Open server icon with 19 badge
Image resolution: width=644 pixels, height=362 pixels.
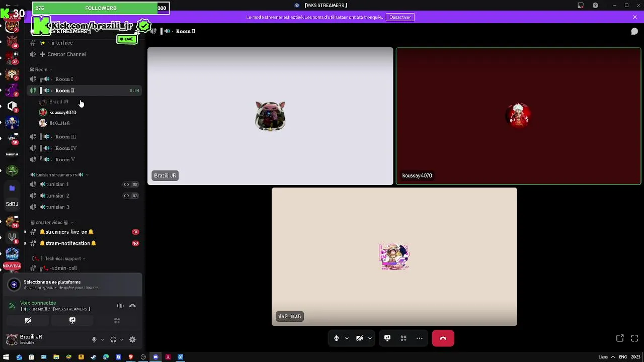[12, 138]
